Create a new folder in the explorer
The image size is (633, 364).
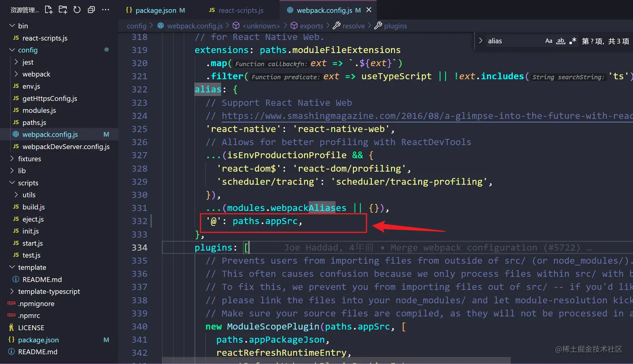coord(63,10)
